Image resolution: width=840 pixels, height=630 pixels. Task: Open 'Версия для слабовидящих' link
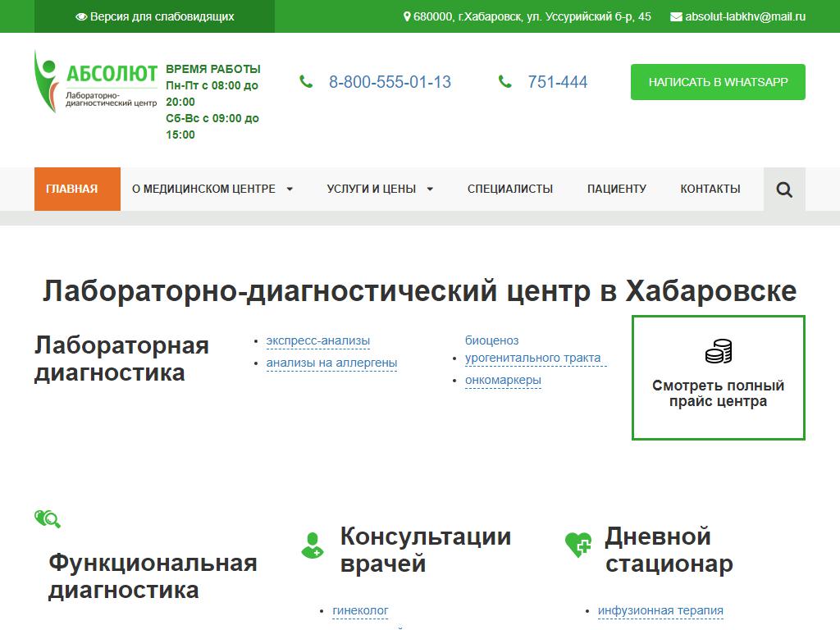(155, 16)
